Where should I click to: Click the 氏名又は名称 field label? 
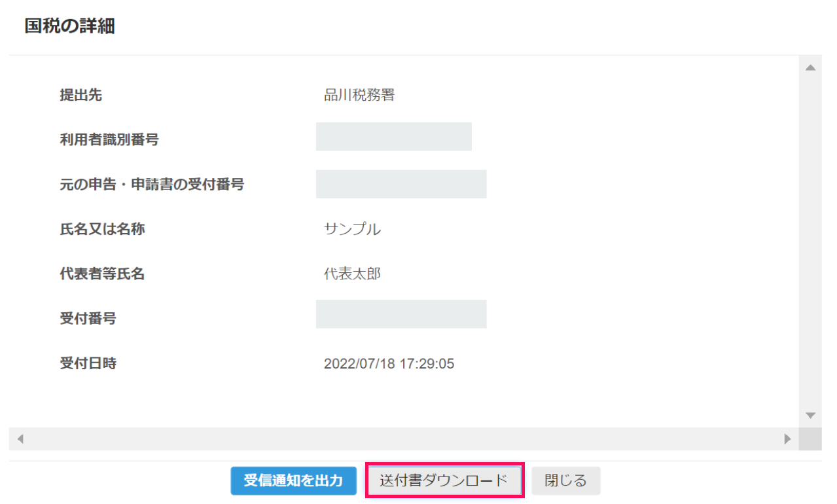click(x=101, y=229)
